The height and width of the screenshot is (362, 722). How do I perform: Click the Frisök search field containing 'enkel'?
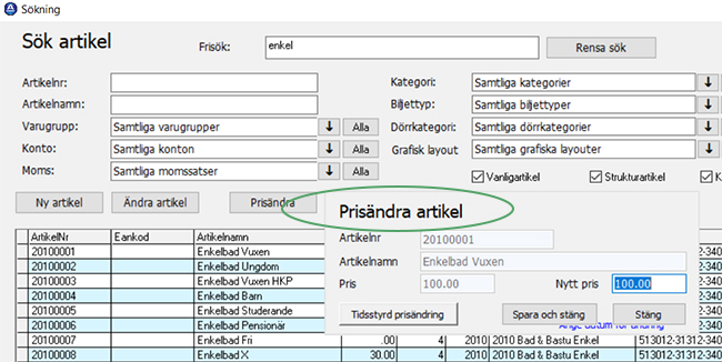point(402,47)
